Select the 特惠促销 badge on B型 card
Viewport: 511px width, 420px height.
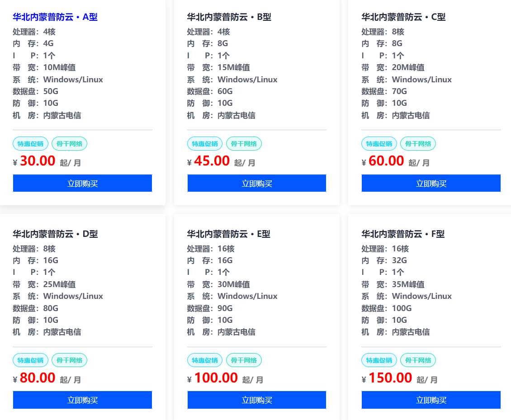tap(205, 144)
